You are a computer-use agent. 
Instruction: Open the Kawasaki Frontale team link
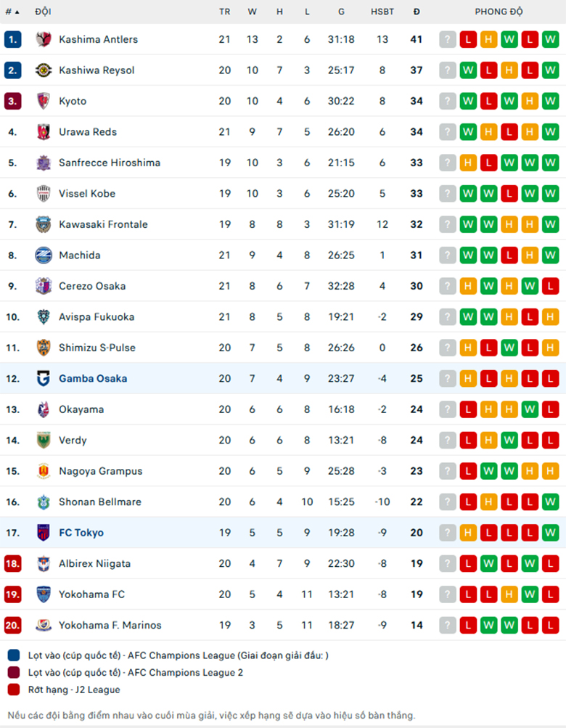(x=103, y=224)
